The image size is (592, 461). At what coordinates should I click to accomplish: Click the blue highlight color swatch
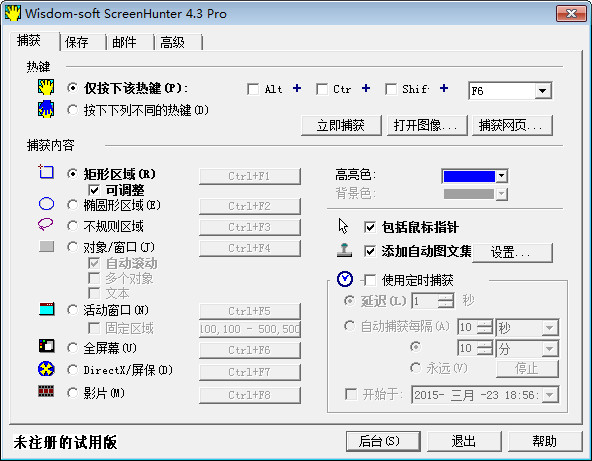coord(469,176)
